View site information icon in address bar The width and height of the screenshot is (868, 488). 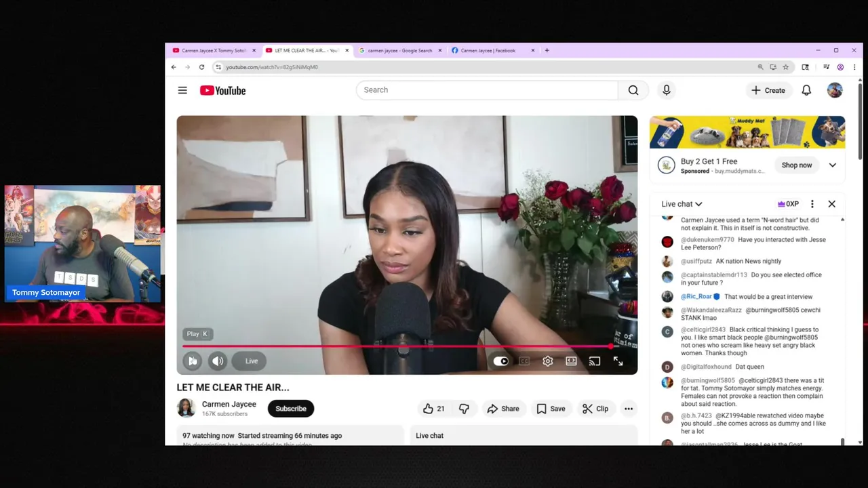coord(218,67)
